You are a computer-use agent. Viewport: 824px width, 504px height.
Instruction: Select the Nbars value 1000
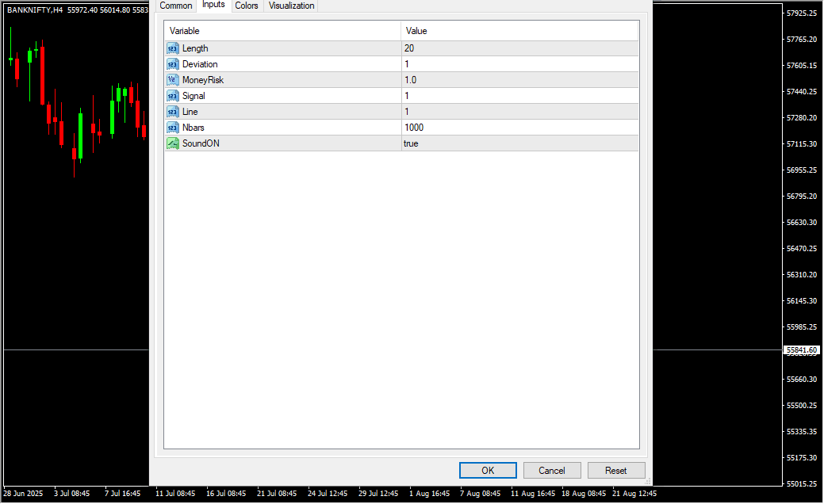519,128
